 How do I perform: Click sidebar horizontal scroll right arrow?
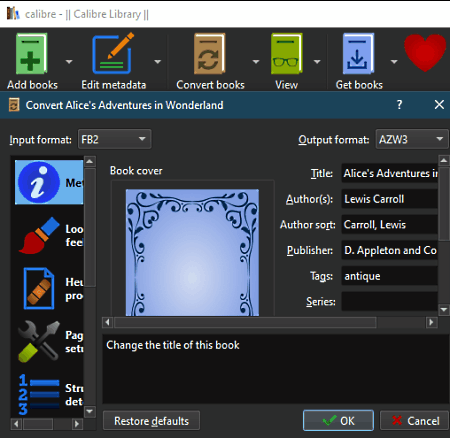coord(77,424)
